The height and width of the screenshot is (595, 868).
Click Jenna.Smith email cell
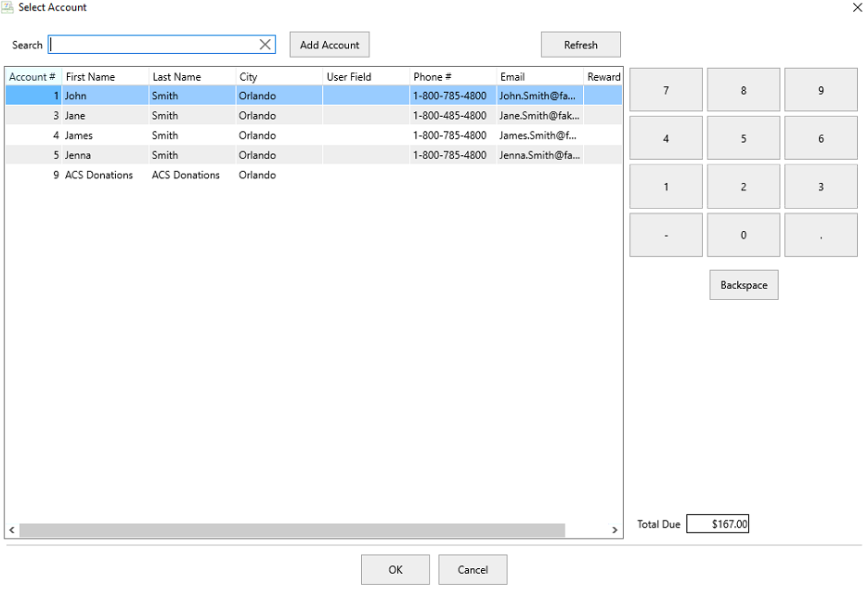click(x=539, y=156)
